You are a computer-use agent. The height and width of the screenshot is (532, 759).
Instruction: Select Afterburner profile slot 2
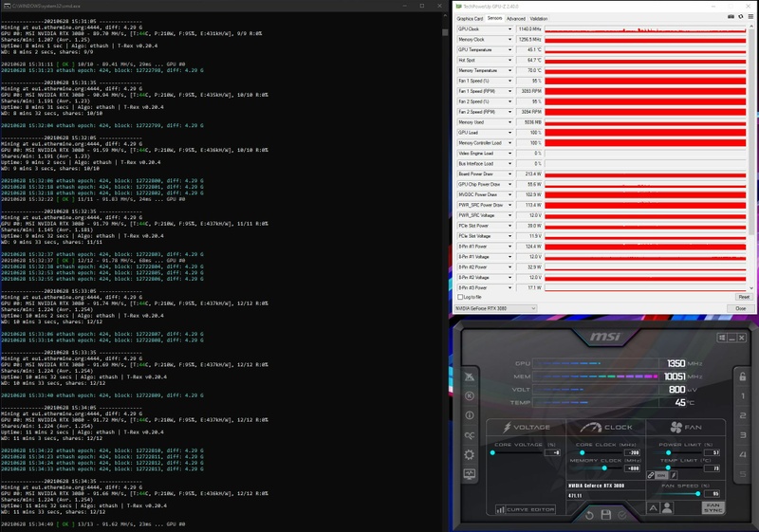743,415
